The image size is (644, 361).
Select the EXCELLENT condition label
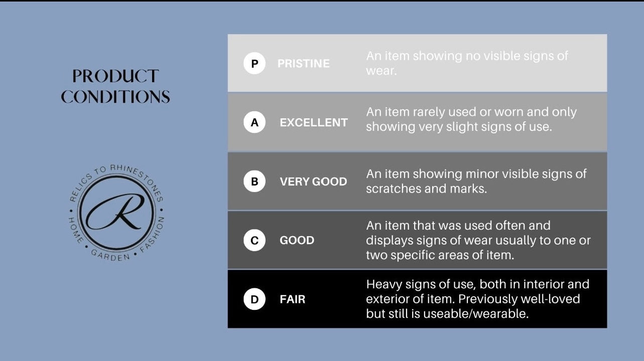point(314,122)
